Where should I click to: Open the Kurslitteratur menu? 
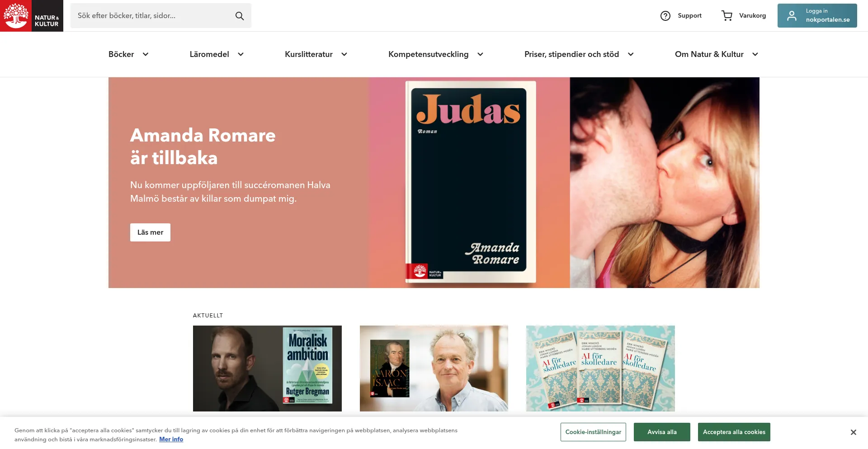(x=309, y=54)
